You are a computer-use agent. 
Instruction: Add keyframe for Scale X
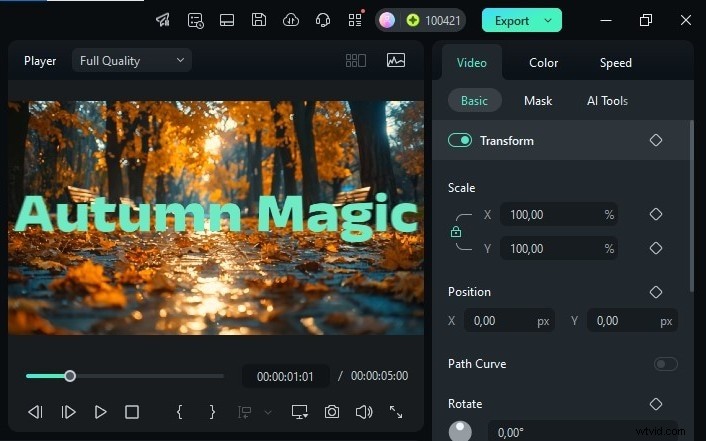pyautogui.click(x=656, y=214)
